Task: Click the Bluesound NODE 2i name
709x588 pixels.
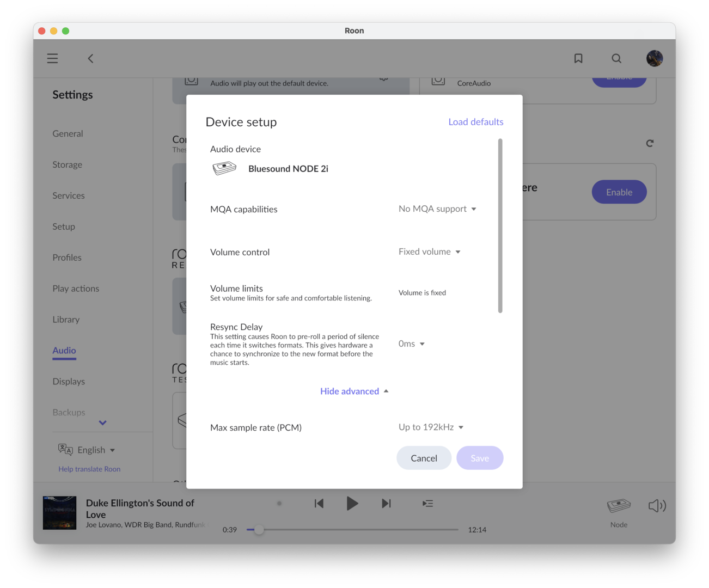Action: [x=288, y=169]
